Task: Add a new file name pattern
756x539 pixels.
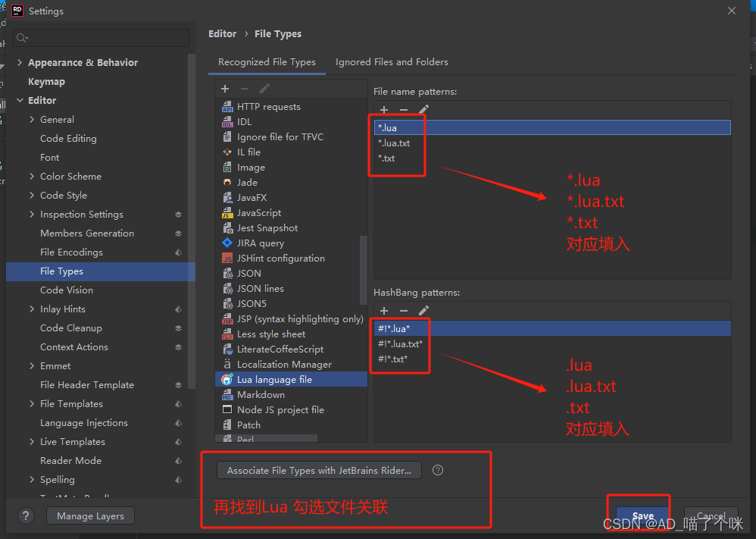Action: [x=384, y=110]
